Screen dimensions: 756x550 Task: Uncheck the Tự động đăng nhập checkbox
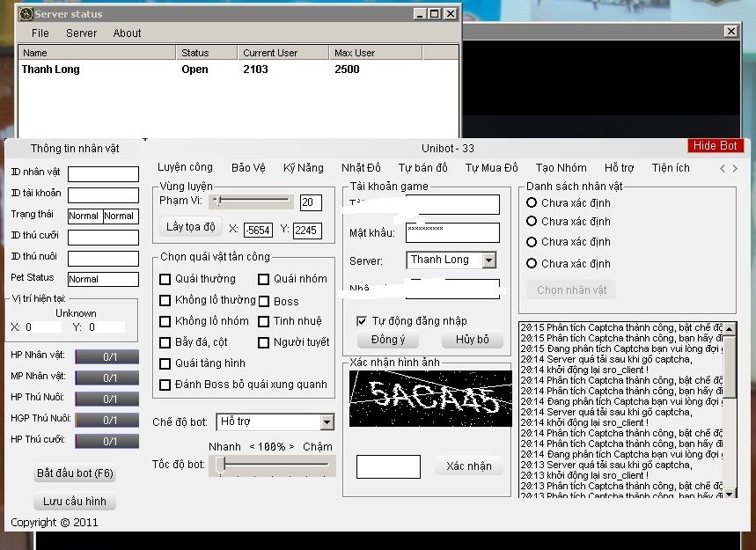[361, 321]
